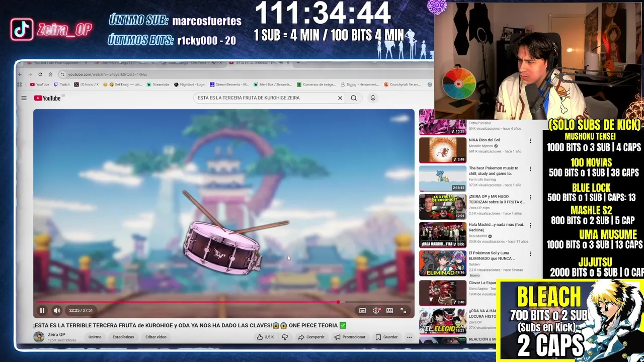Open ZEIRA OP y MR HUGO TEORIZAN thumbnail

click(x=443, y=206)
